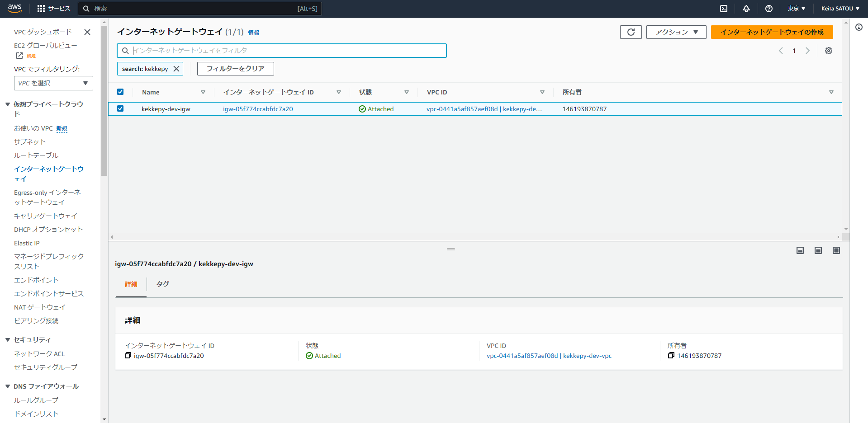Image resolution: width=868 pixels, height=423 pixels.
Task: Open Security Groups in the sidebar
Action: [x=46, y=367]
